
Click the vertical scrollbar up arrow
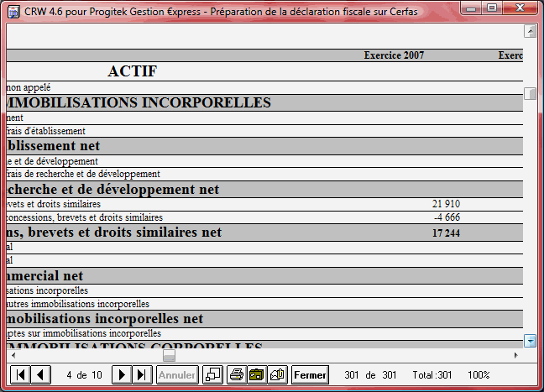(530, 31)
